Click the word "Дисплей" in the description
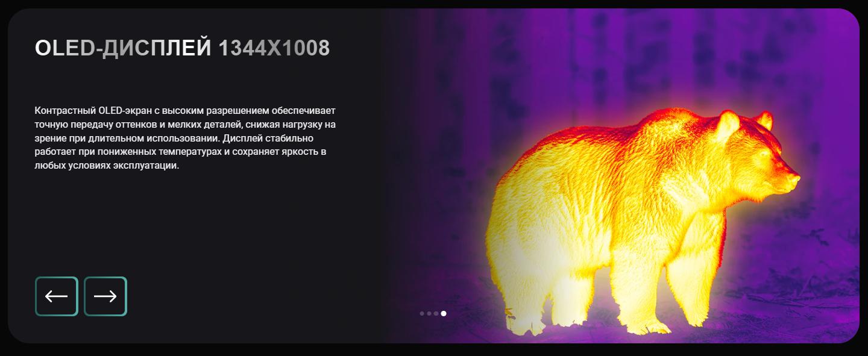Image resolution: width=868 pixels, height=356 pixels. pyautogui.click(x=241, y=139)
